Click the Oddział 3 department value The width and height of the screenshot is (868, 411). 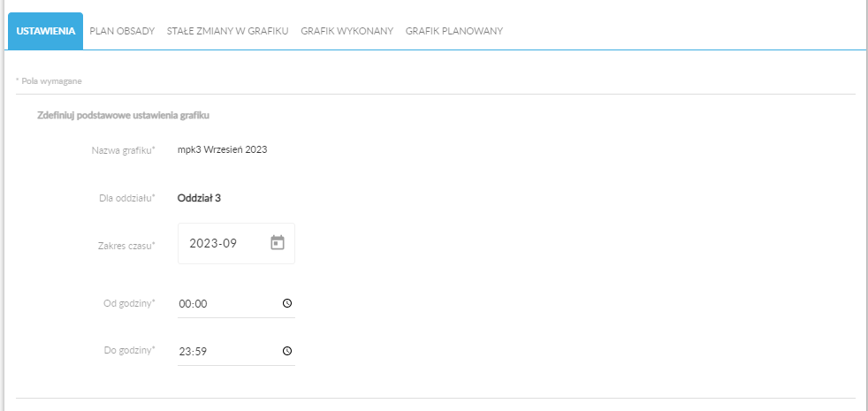coord(199,198)
